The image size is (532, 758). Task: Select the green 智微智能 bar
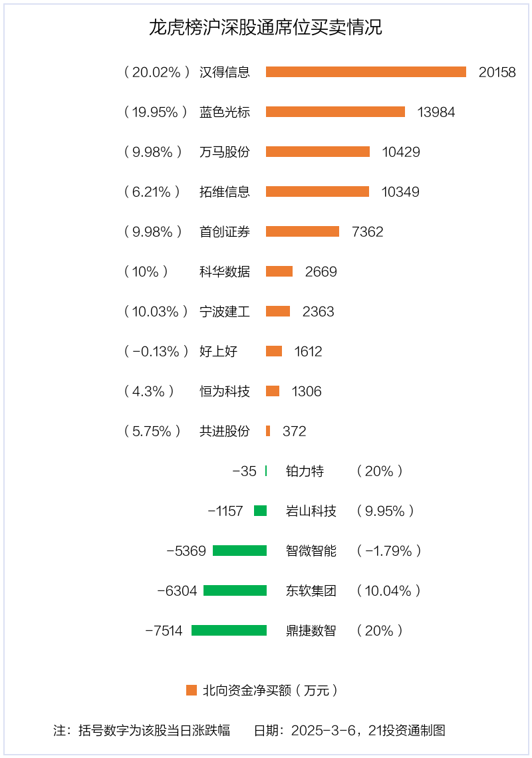[240, 551]
